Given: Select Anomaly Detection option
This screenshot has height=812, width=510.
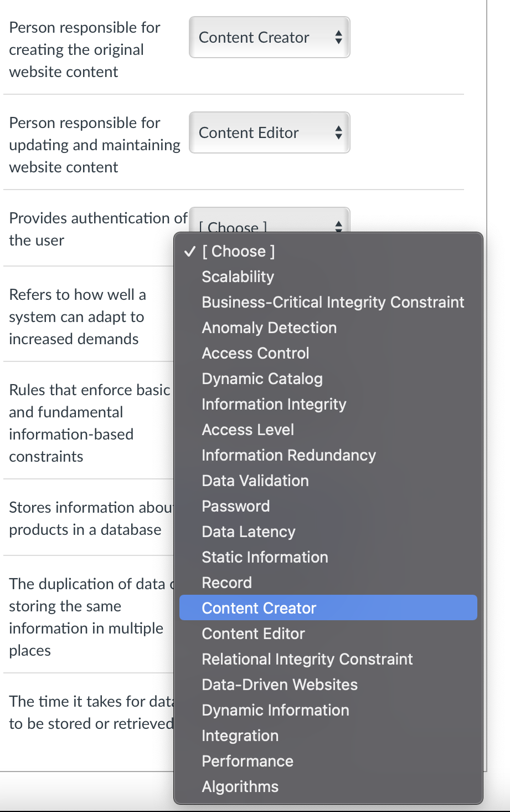Looking at the screenshot, I should (x=269, y=328).
